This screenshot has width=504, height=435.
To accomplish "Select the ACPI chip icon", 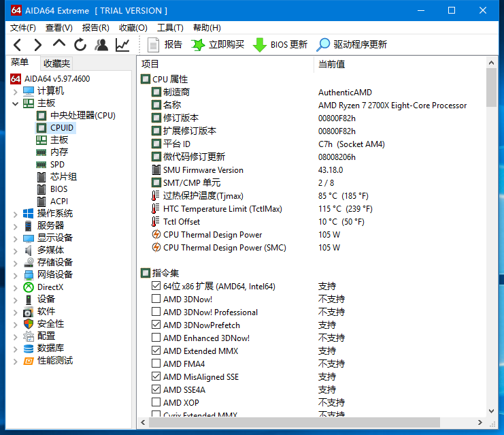I will 41,201.
